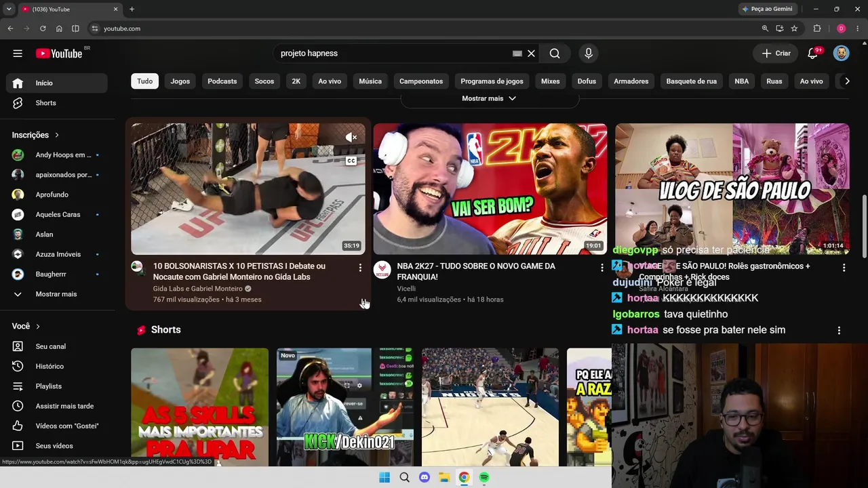
Task: Click the browser home button
Action: coord(59,28)
